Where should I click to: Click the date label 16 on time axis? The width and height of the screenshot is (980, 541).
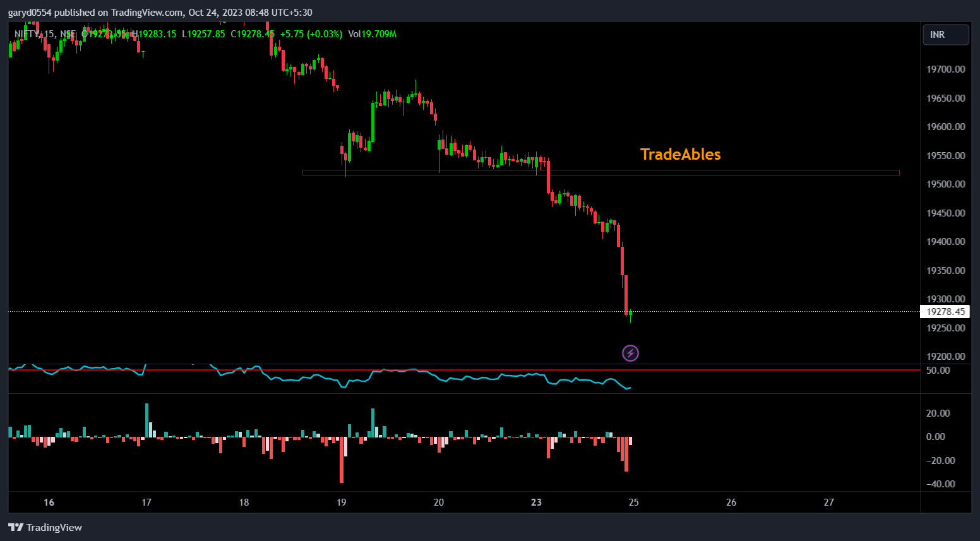[x=49, y=502]
